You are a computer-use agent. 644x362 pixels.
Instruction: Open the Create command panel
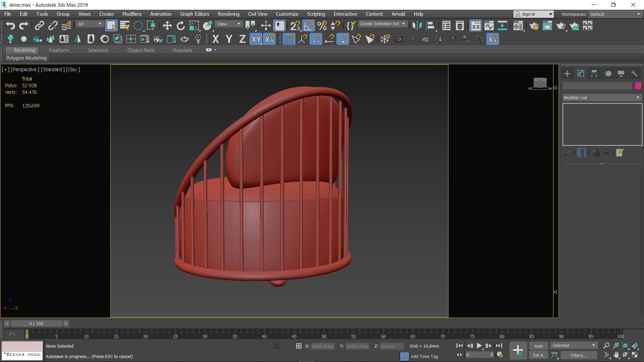point(567,74)
